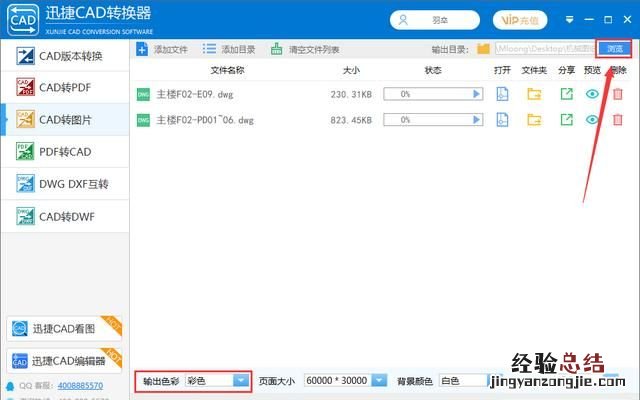Share icon for 主楼F02-PD01~06.dwg

pos(567,120)
